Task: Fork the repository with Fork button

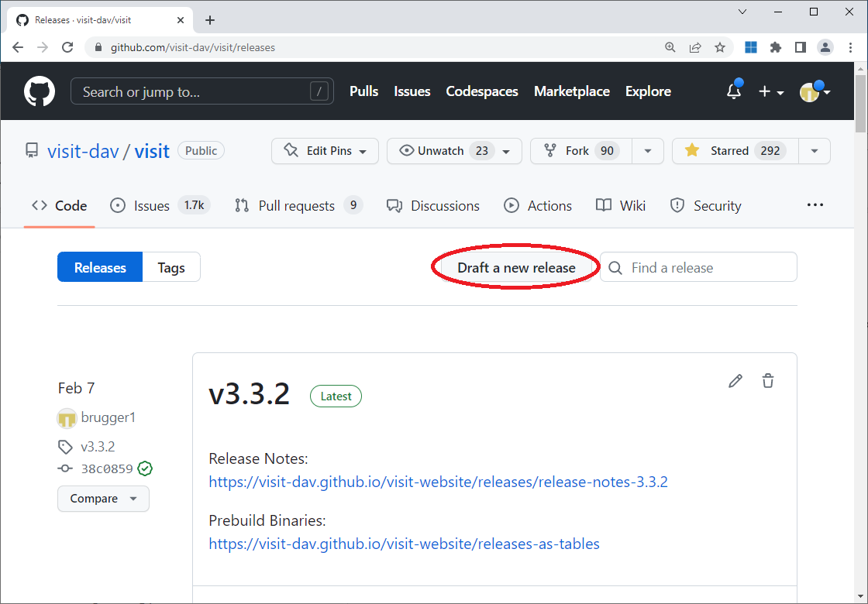Action: [580, 151]
